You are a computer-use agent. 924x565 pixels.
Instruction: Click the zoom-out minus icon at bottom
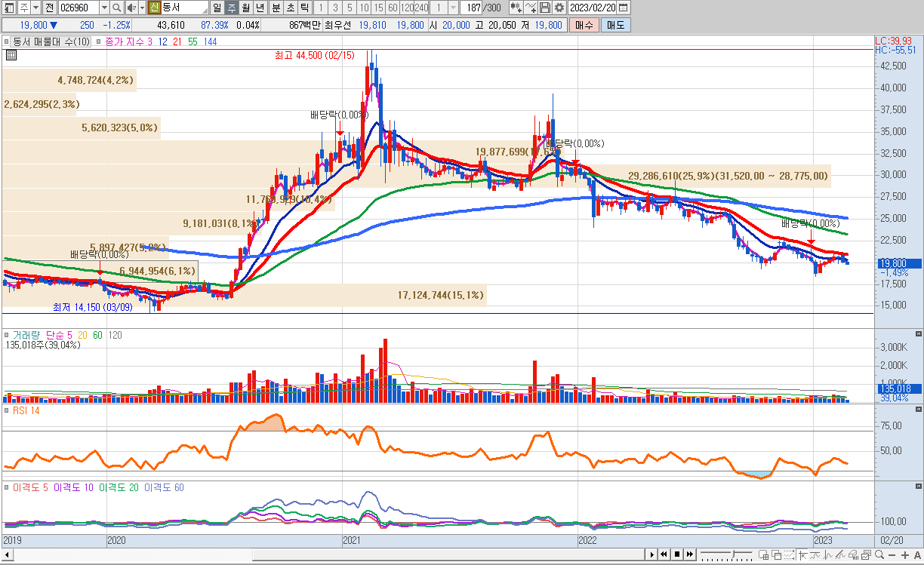click(x=893, y=555)
